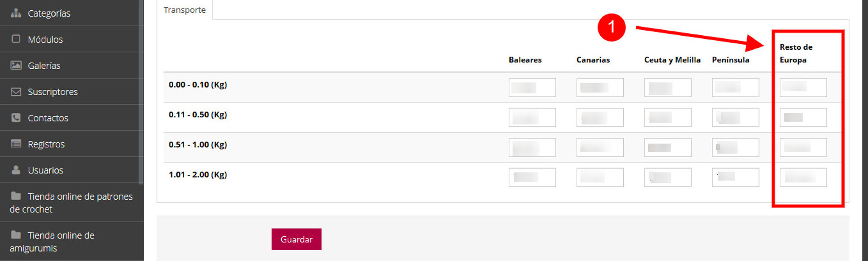Screen dimensions: 868x261
Task: Click the Registros list icon
Action: coord(16,144)
